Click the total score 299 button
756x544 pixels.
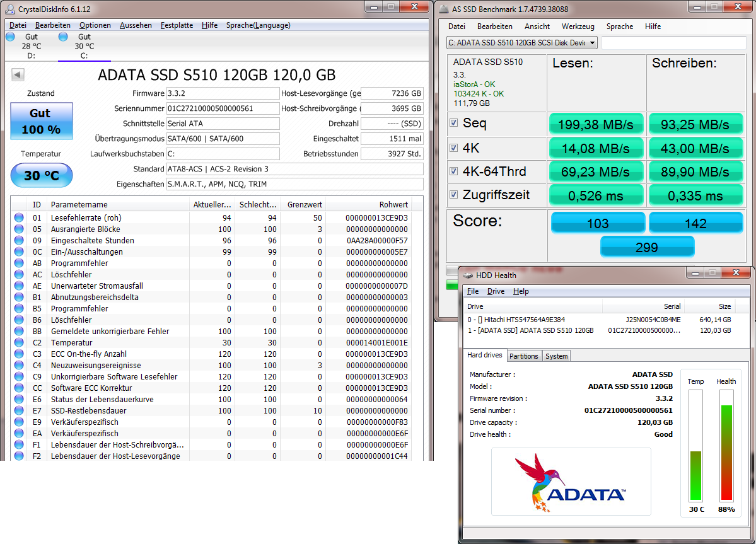646,247
